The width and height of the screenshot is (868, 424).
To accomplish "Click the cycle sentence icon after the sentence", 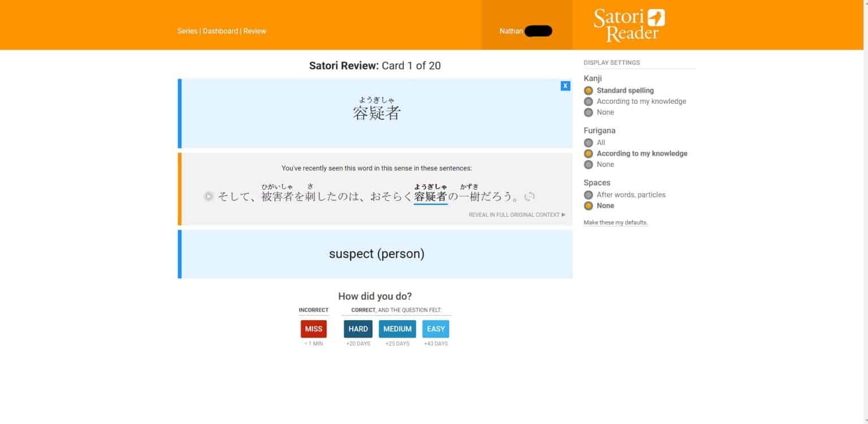I will pos(530,196).
